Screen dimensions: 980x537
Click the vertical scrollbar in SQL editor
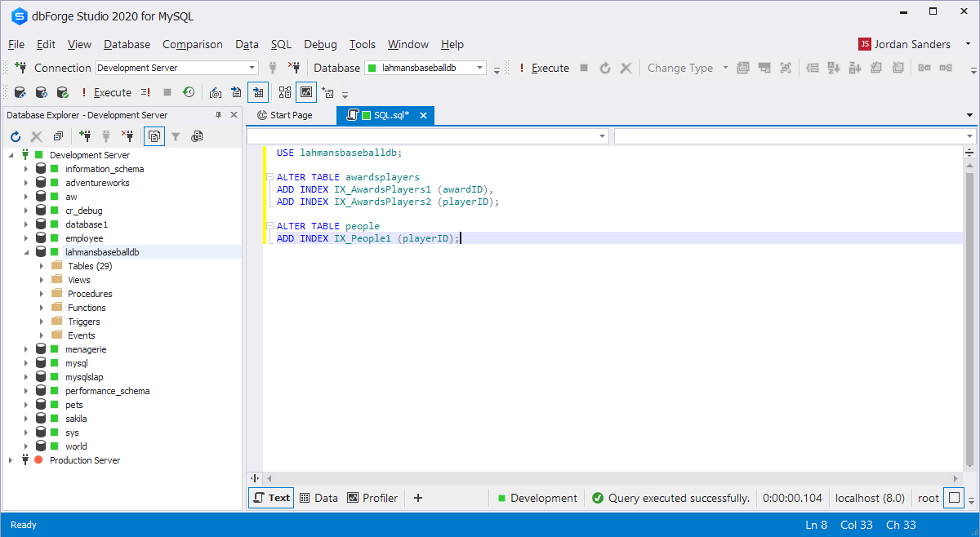click(x=969, y=310)
